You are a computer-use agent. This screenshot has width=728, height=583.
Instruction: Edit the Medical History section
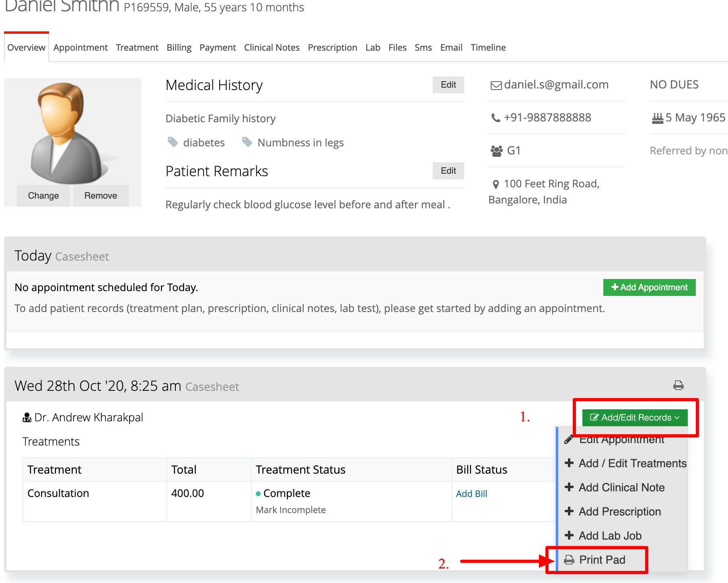pos(448,85)
